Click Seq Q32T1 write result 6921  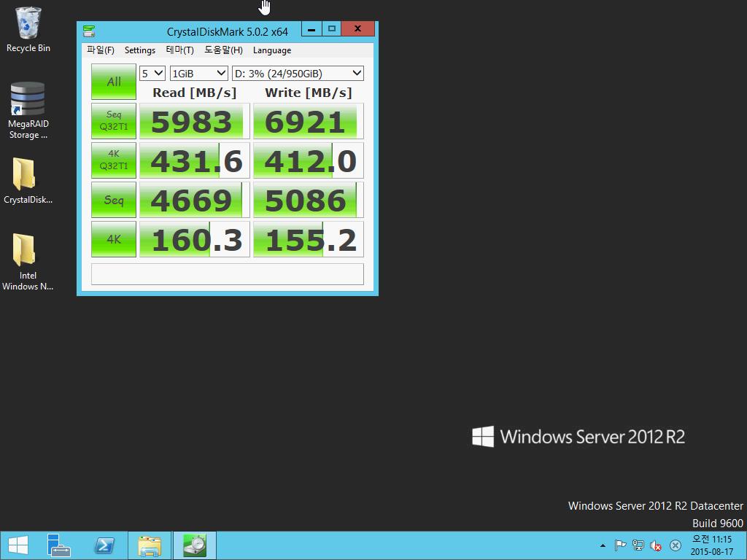(x=309, y=121)
